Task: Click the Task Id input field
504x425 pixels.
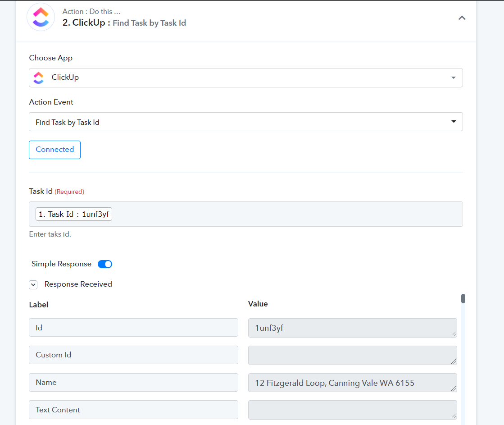Action: [245, 214]
